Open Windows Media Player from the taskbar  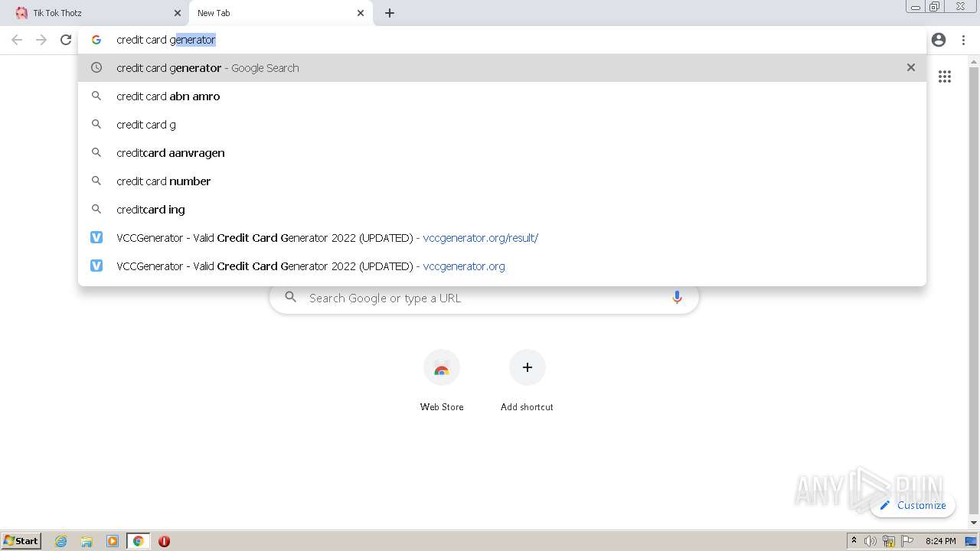click(113, 541)
